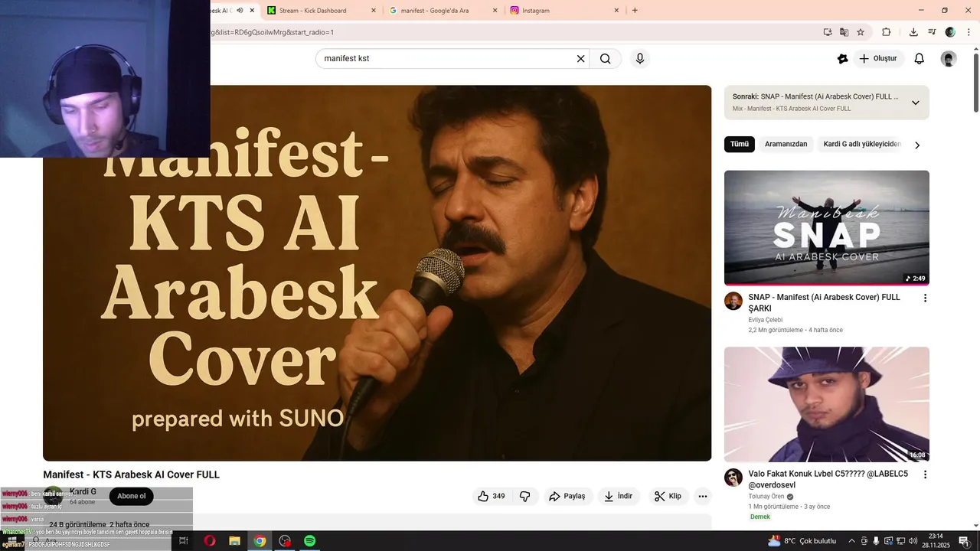The image size is (980, 551).
Task: Open Task View in the taskbar
Action: coord(184,541)
